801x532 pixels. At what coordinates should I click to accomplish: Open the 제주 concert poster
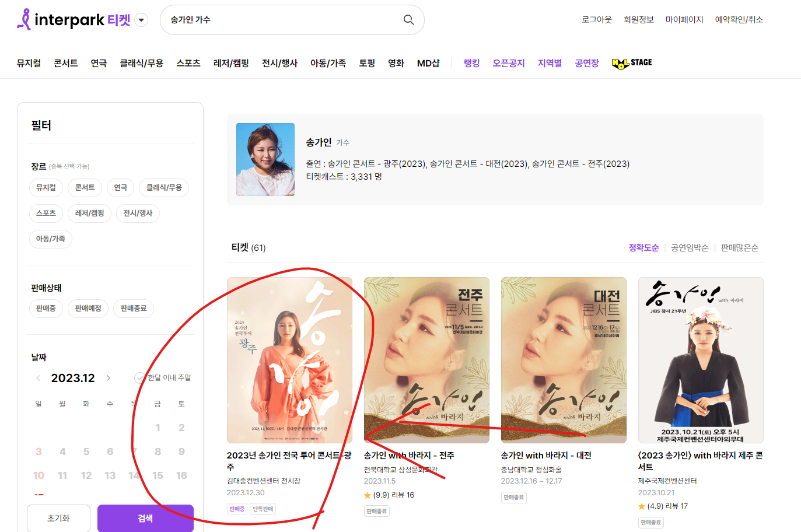coord(701,360)
